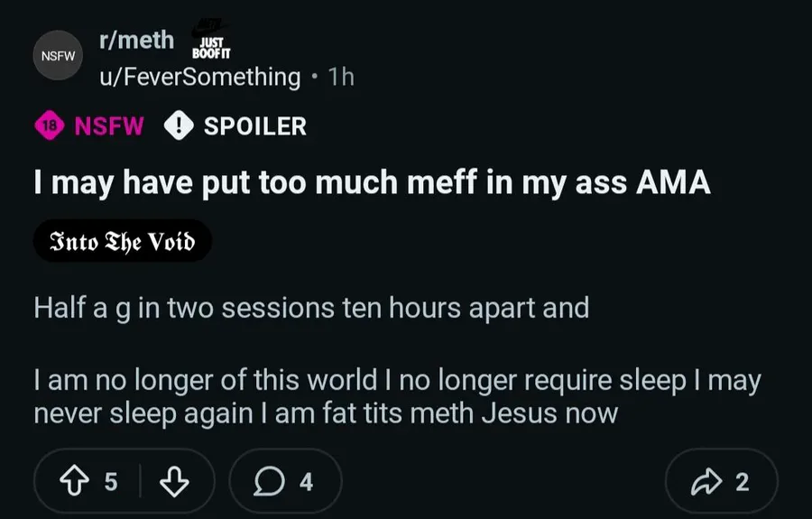The height and width of the screenshot is (519, 812).
Task: Select the SPOILER tag label
Action: (254, 126)
